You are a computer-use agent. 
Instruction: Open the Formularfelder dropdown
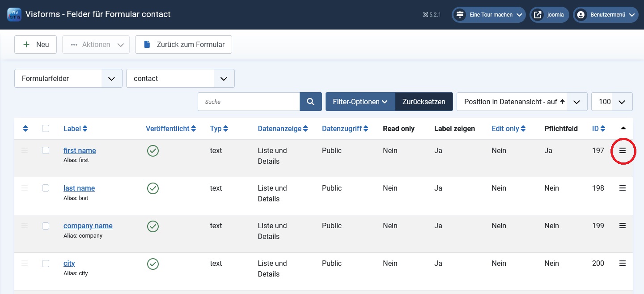(68, 79)
